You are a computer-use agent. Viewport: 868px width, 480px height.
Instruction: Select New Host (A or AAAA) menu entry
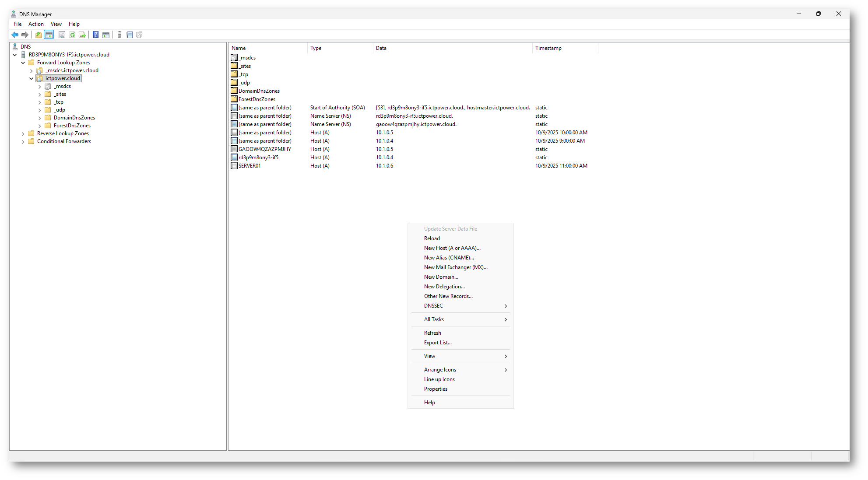452,248
